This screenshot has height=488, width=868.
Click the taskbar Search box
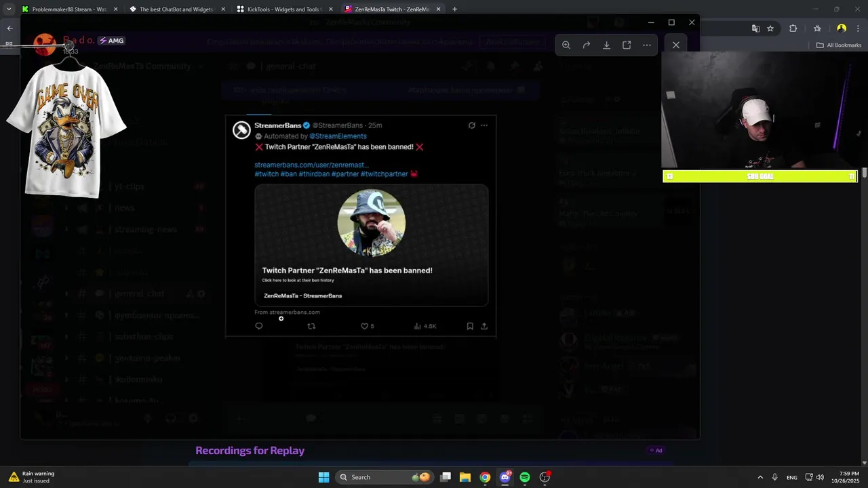coord(384,477)
